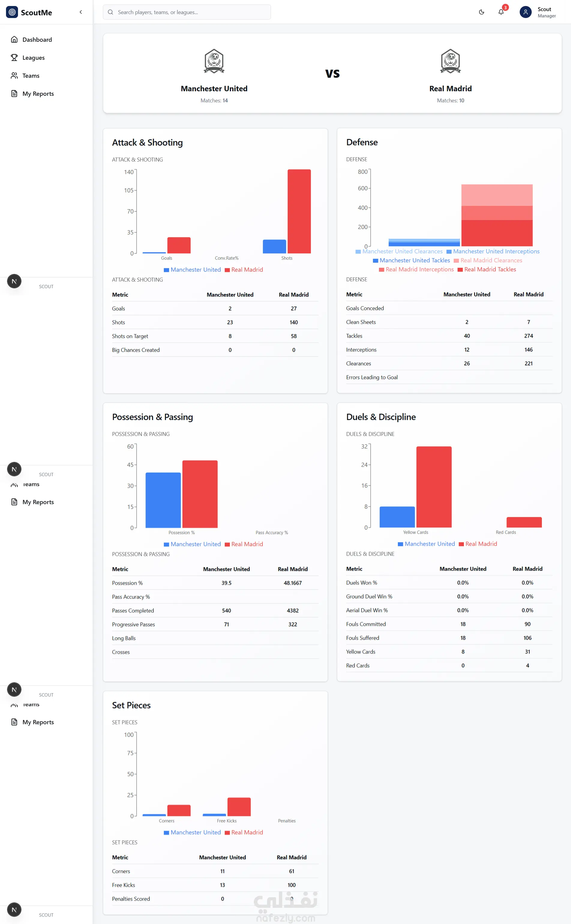Viewport: 571px width, 924px height.
Task: Click the Real Madrid team crest
Action: (451, 61)
